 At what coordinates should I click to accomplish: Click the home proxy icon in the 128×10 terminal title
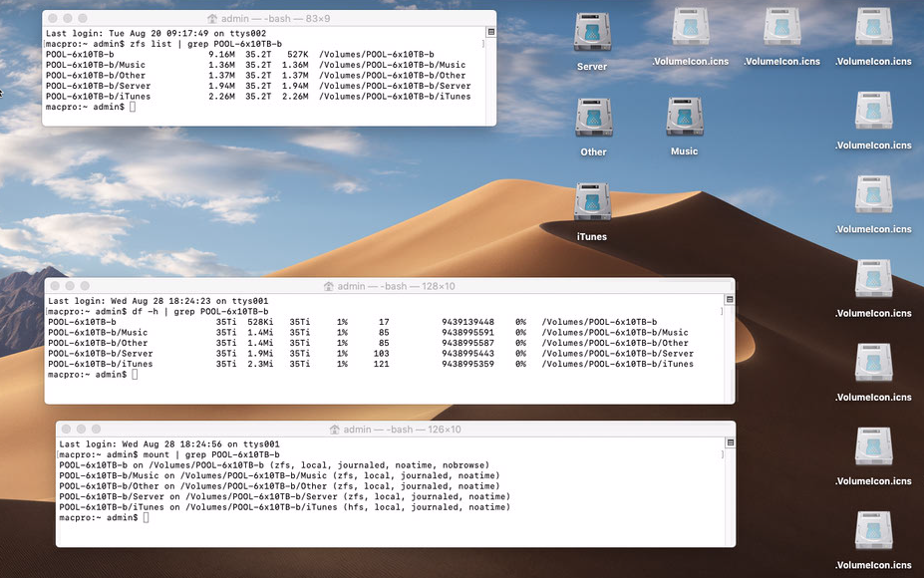click(328, 286)
